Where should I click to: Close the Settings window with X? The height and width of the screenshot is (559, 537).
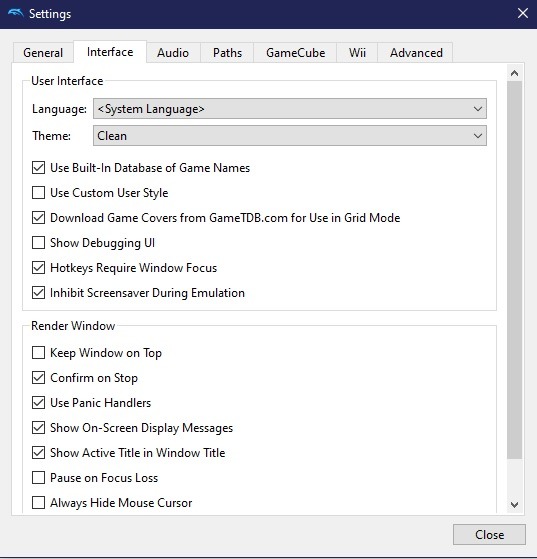point(523,14)
